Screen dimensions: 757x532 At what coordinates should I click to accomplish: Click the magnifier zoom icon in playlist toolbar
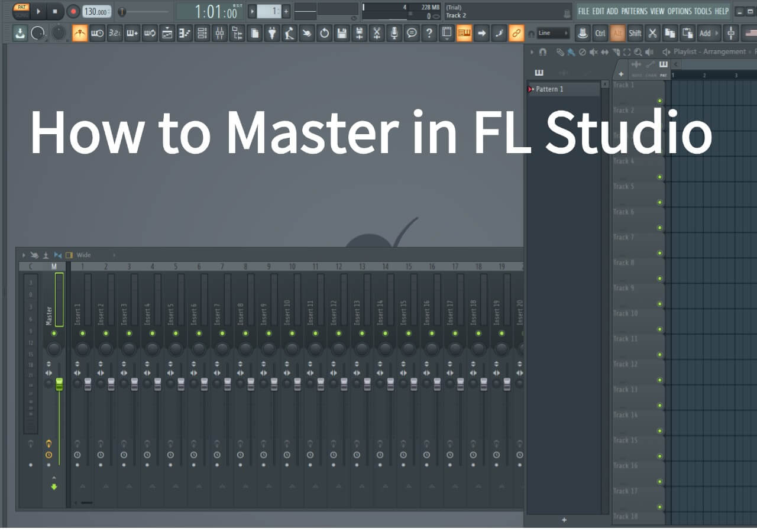638,52
